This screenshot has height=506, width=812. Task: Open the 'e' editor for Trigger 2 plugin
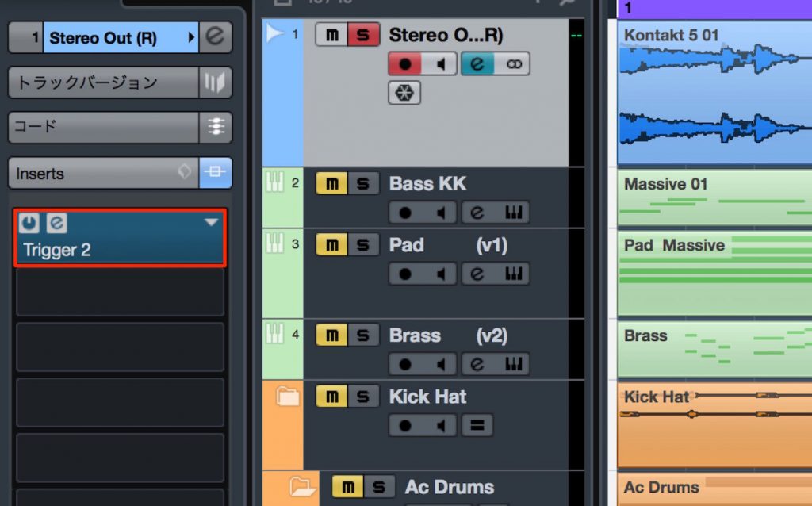[x=56, y=224]
